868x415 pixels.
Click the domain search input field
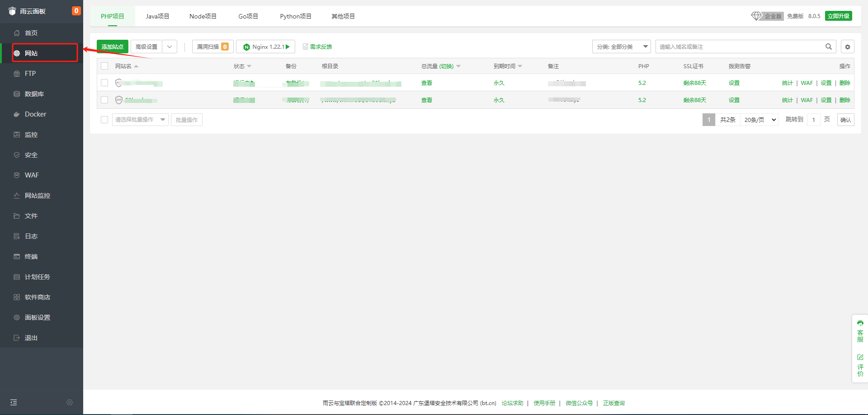739,47
